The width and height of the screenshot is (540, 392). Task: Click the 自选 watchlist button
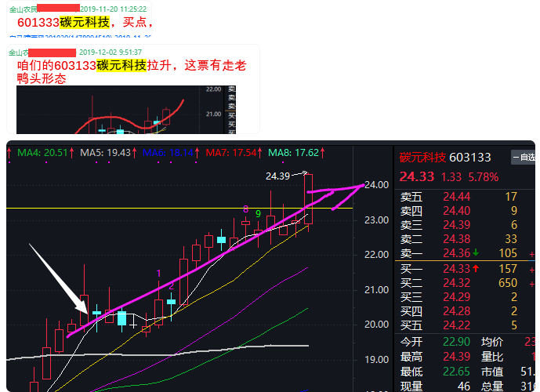[x=524, y=158]
